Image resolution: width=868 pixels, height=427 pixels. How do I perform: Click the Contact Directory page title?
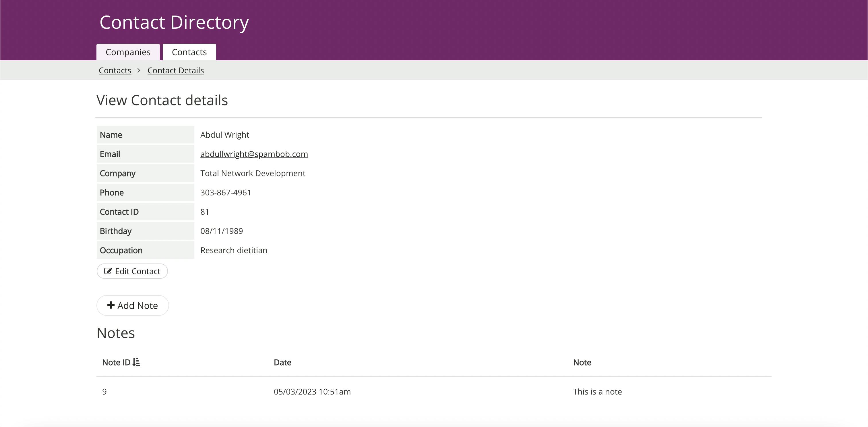[x=174, y=22]
